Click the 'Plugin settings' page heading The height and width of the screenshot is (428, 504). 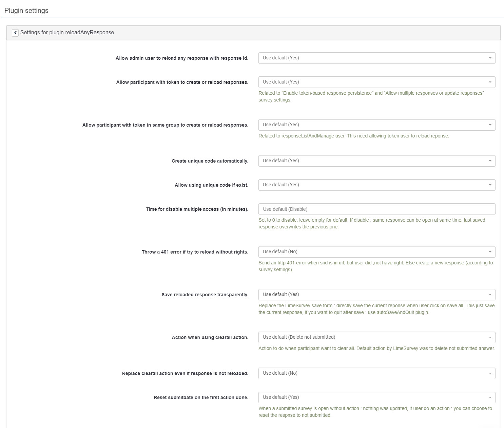[x=26, y=11]
